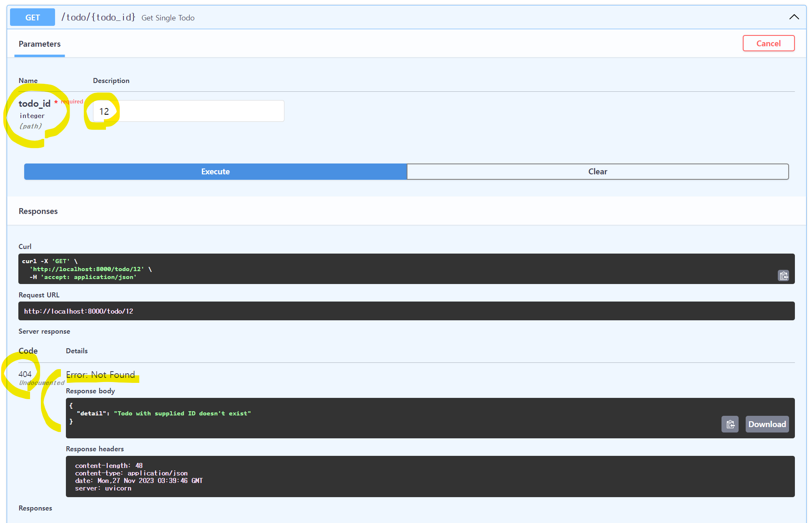
Task: Click the todo_id parameter name
Action: [35, 103]
